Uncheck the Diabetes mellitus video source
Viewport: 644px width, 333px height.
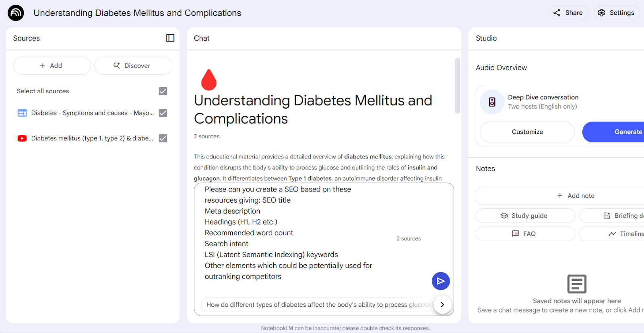point(163,138)
